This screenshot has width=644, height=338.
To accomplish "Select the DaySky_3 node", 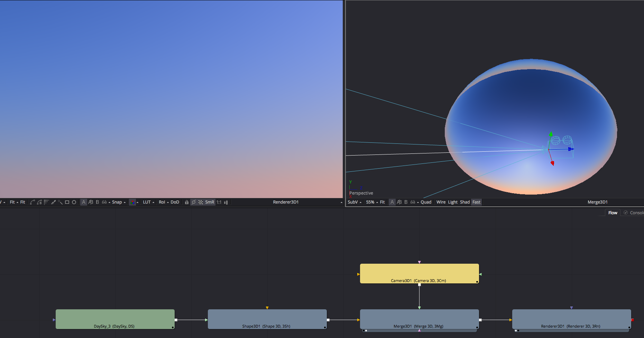I will [115, 319].
